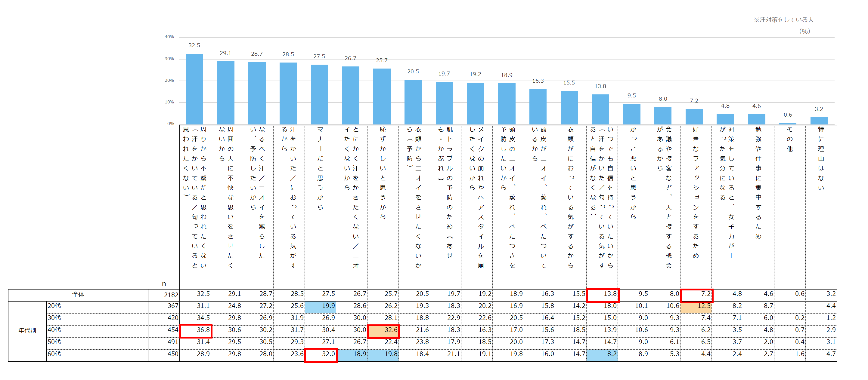This screenshot has width=868, height=380.
Task: Click the 40% axis label
Action: tap(169, 37)
